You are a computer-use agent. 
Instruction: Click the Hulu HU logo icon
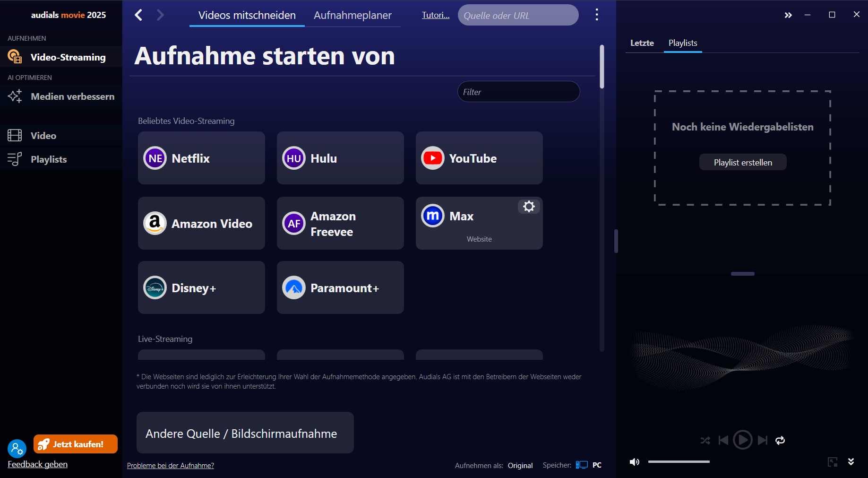coord(294,158)
